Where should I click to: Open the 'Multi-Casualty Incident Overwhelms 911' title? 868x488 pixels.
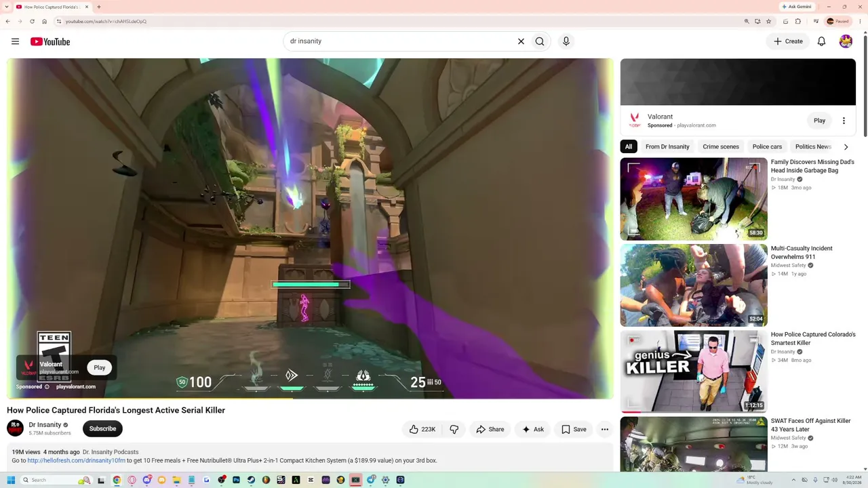coord(802,252)
